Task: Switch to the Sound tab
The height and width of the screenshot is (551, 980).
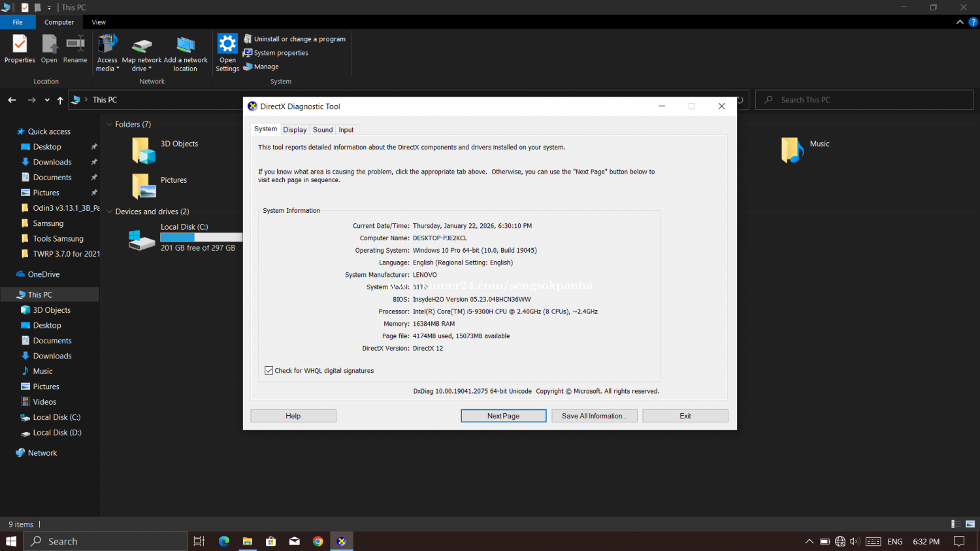Action: point(323,130)
